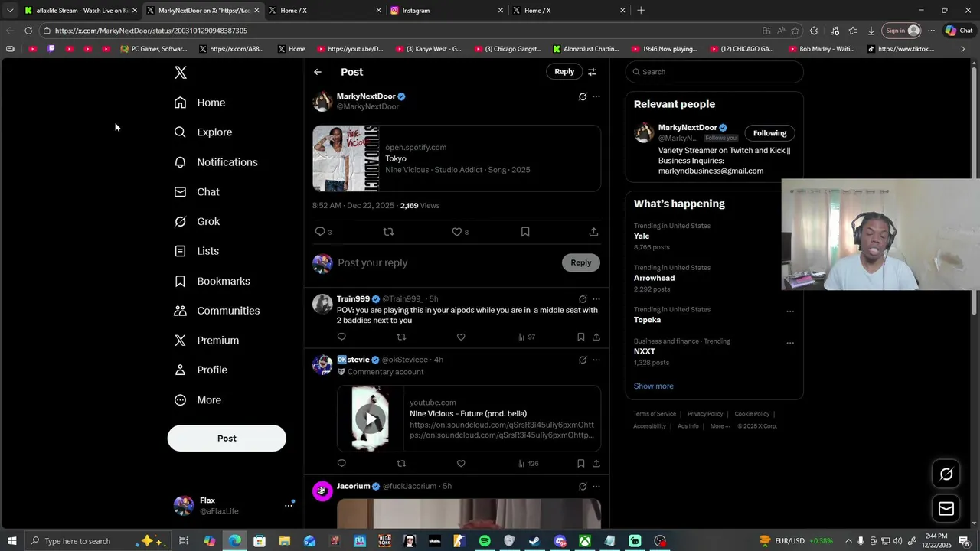Switch to the Instagram browser tab
Viewport: 980px width, 551px height.
(x=446, y=10)
